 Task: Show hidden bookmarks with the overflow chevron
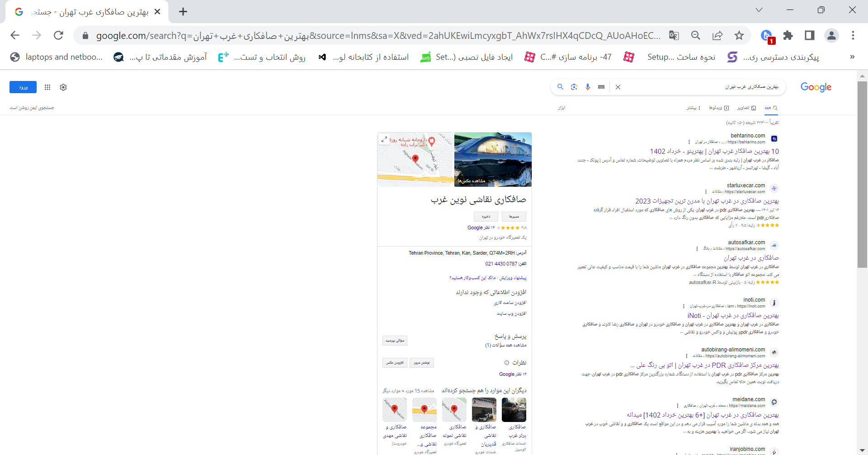coord(852,57)
